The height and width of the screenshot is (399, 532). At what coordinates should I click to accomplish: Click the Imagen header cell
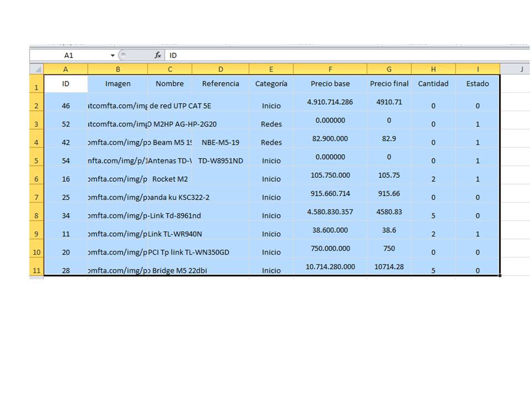click(117, 84)
